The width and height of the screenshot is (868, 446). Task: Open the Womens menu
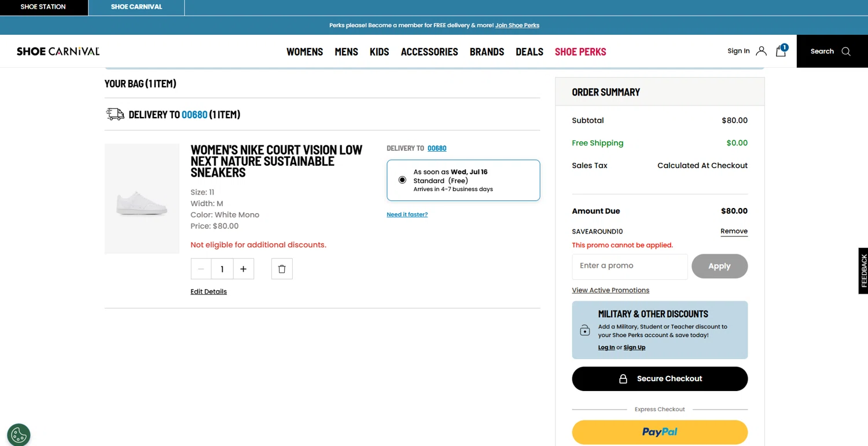pos(304,52)
